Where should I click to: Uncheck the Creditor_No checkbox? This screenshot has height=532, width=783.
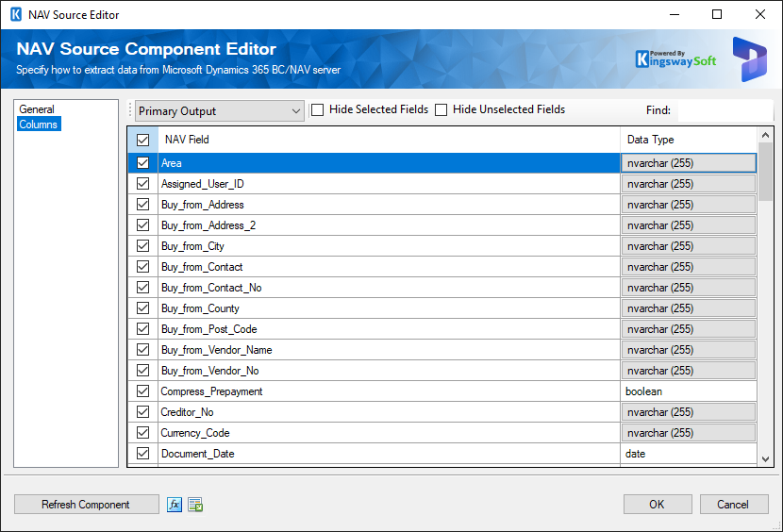pyautogui.click(x=142, y=412)
